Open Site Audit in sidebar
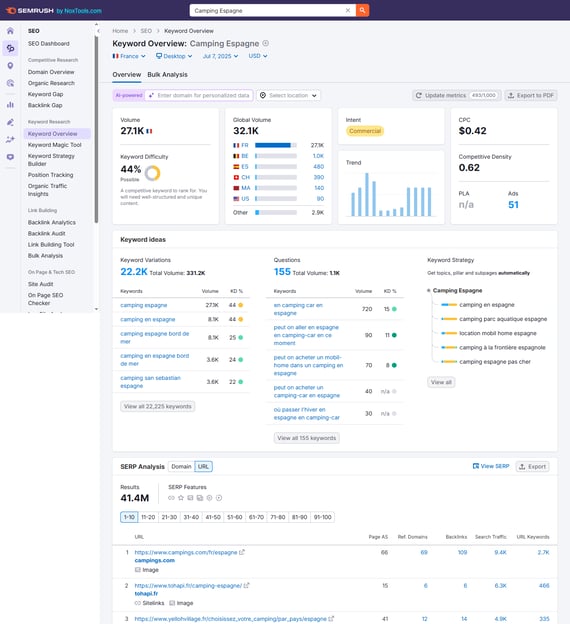The height and width of the screenshot is (624, 570). click(41, 284)
